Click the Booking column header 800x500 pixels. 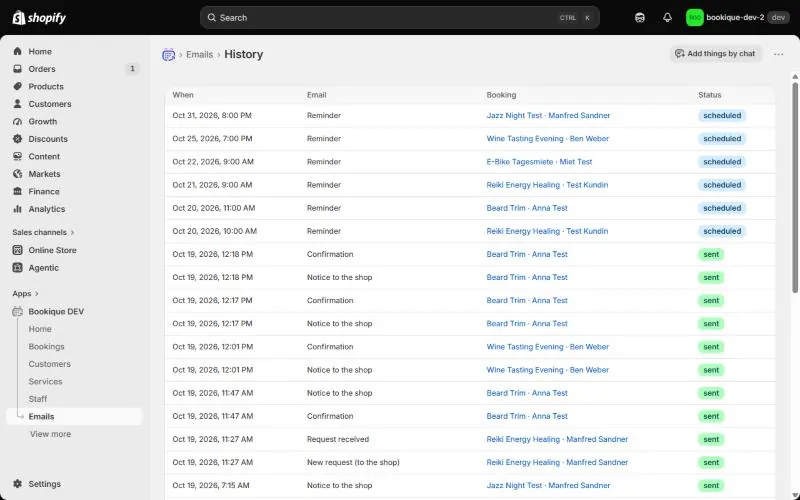click(x=501, y=95)
